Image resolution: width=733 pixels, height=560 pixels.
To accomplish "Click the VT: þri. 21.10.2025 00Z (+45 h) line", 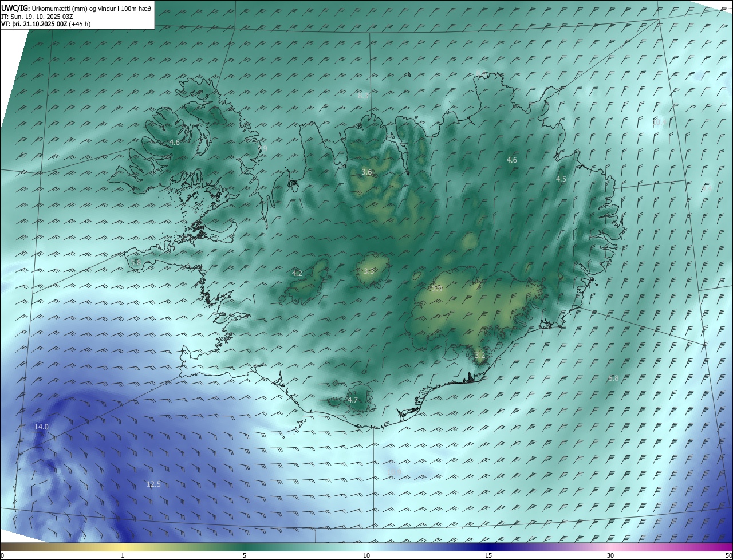I will coord(46,24).
